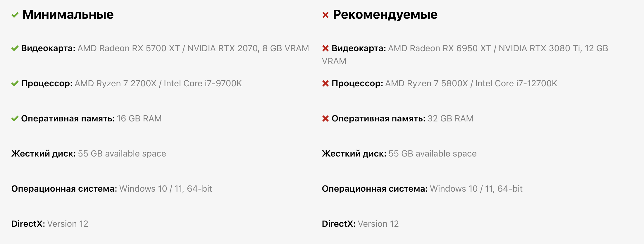Click minimum Жесткий диск 55 GB line
The height and width of the screenshot is (244, 644).
point(89,154)
